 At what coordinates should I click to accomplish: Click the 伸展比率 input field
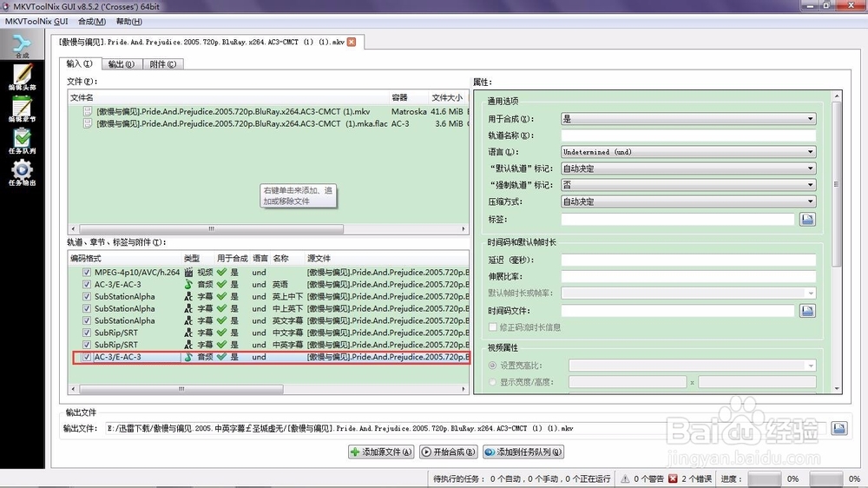click(688, 276)
